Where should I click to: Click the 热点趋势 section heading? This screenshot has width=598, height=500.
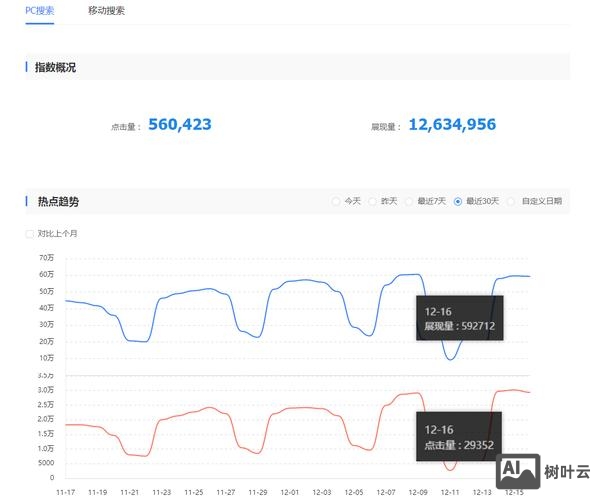tap(58, 201)
